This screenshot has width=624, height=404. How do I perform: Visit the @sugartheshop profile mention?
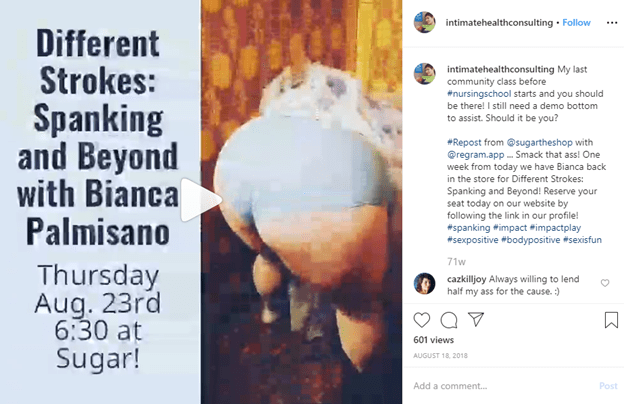539,142
